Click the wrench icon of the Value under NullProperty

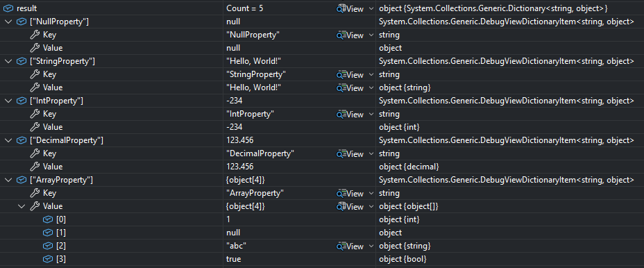pos(35,48)
